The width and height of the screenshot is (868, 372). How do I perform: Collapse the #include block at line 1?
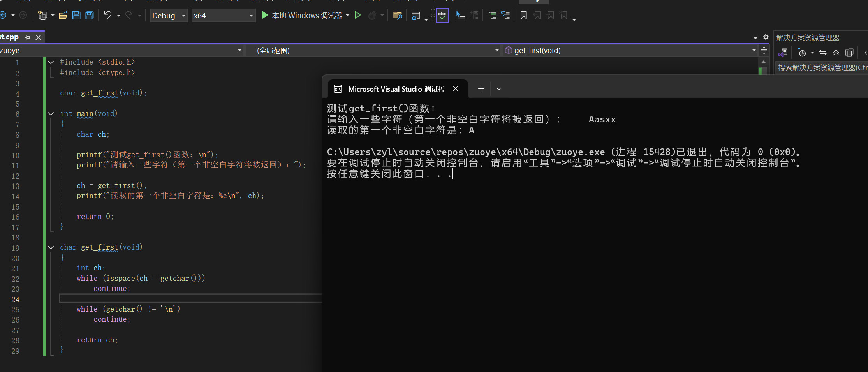pyautogui.click(x=51, y=62)
